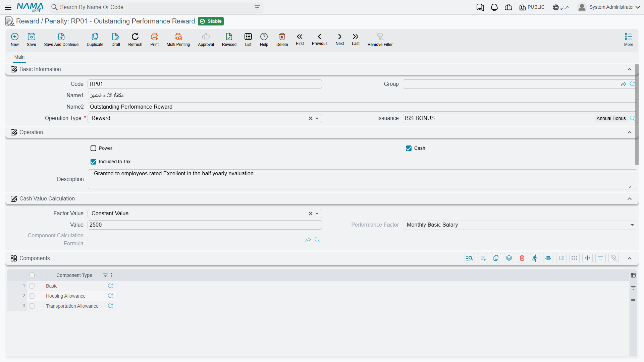Open the hamburger main menu
The height and width of the screenshot is (362, 644).
tap(8, 7)
